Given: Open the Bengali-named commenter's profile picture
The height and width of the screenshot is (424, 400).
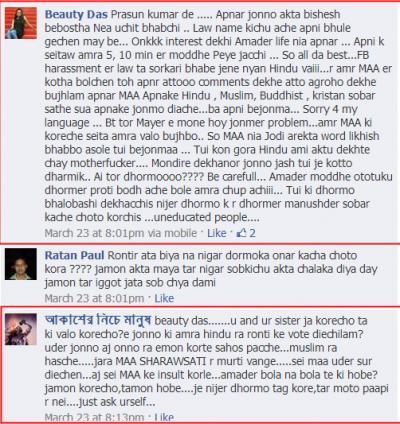Looking at the screenshot, I should (21, 329).
